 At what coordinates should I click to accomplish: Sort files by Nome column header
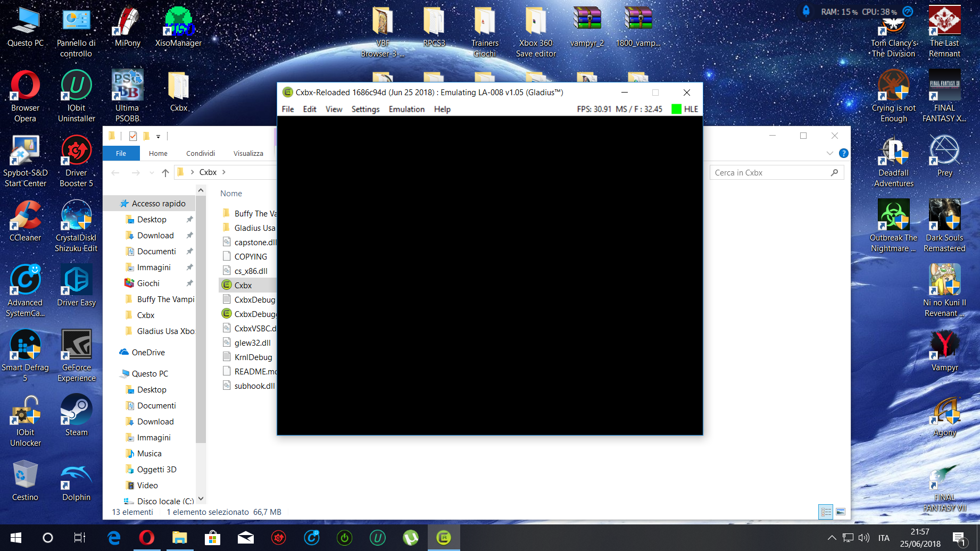coord(231,194)
